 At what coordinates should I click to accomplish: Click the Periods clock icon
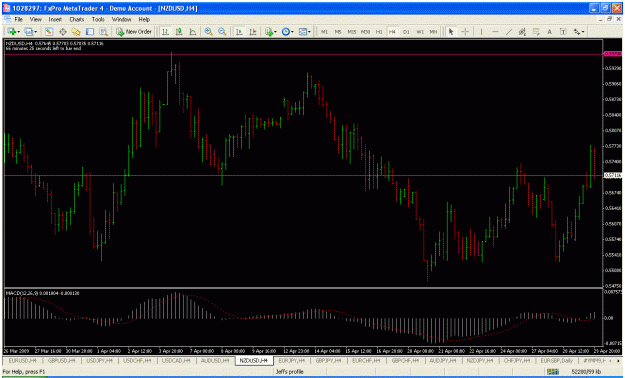tap(285, 32)
